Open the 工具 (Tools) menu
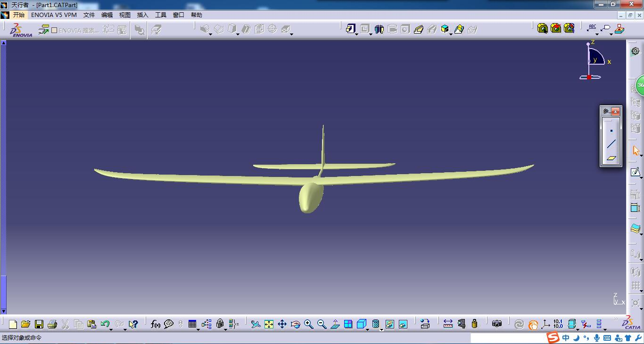 [161, 15]
